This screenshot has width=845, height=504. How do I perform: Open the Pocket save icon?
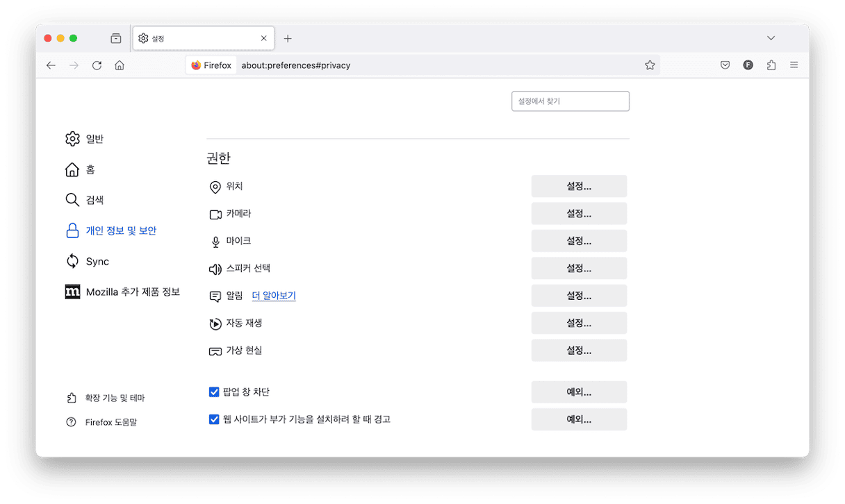[x=725, y=65]
